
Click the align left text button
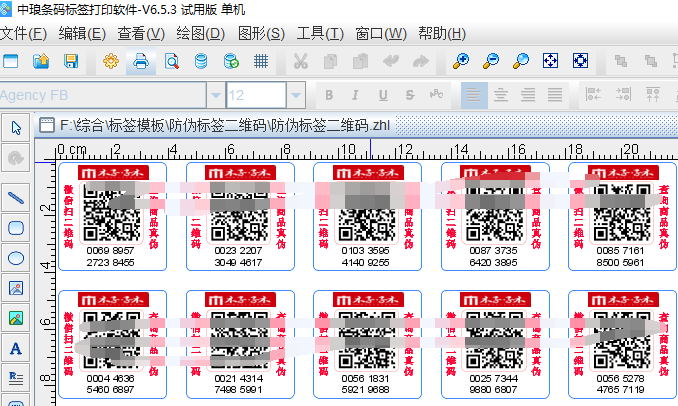(x=474, y=96)
